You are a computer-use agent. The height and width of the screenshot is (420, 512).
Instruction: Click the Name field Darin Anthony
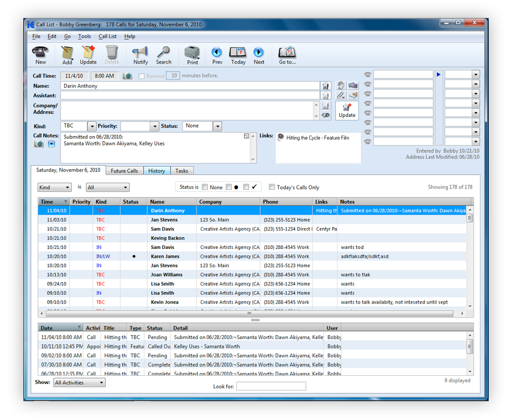(x=190, y=86)
